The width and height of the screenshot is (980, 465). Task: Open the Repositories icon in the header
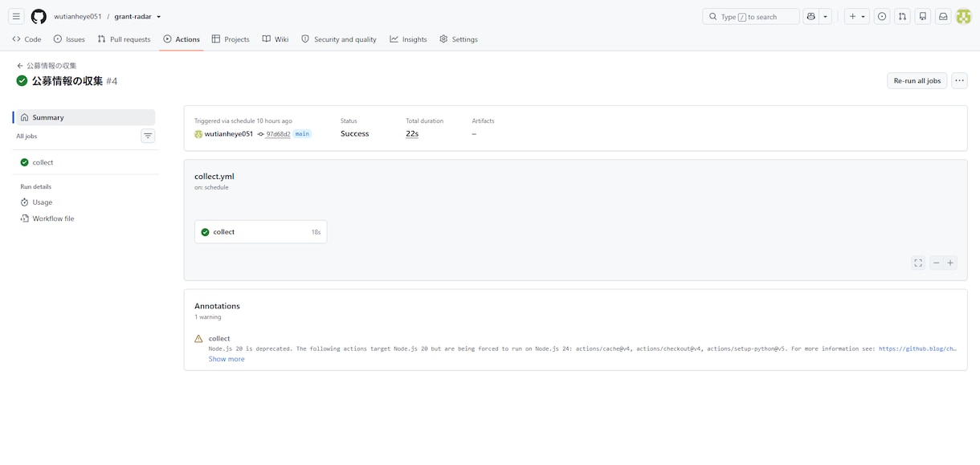click(x=923, y=16)
